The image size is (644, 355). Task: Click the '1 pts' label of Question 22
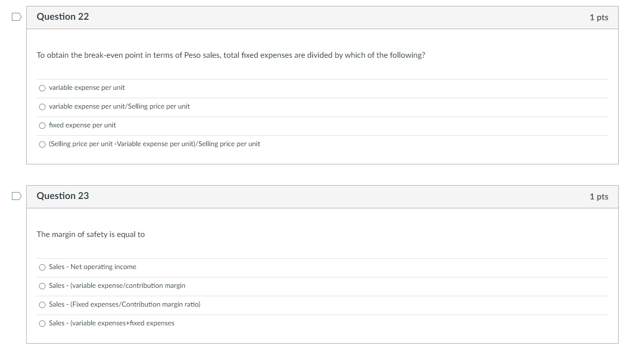click(599, 17)
